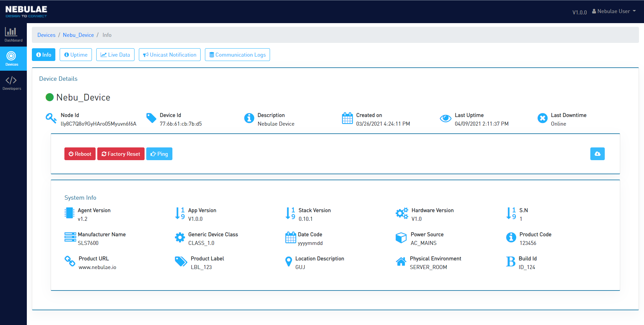The height and width of the screenshot is (325, 644).
Task: Click the Online status text
Action: [558, 124]
